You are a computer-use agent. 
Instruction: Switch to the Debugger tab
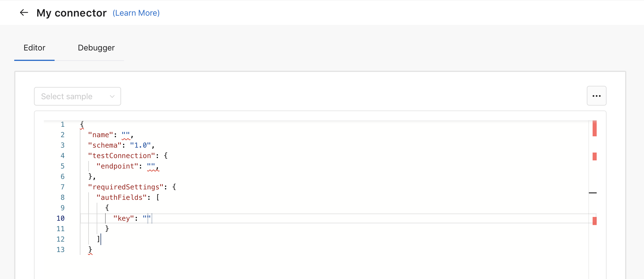coord(96,48)
